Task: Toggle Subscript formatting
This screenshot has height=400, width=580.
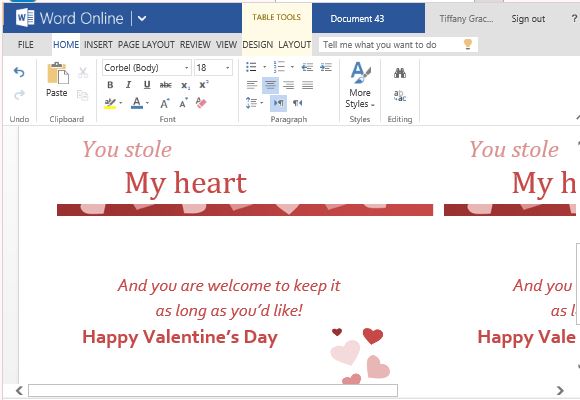Action: pyautogui.click(x=185, y=85)
